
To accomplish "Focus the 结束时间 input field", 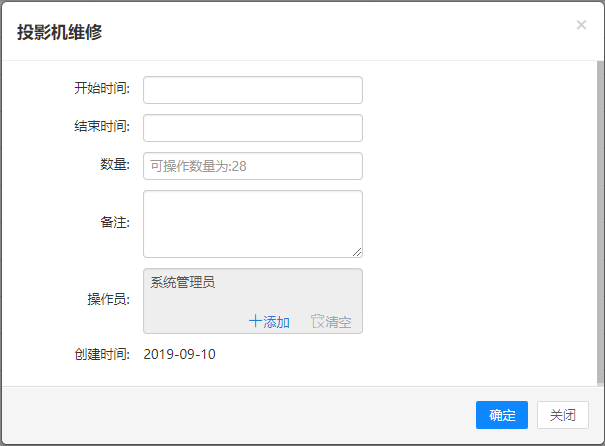I will click(x=252, y=128).
